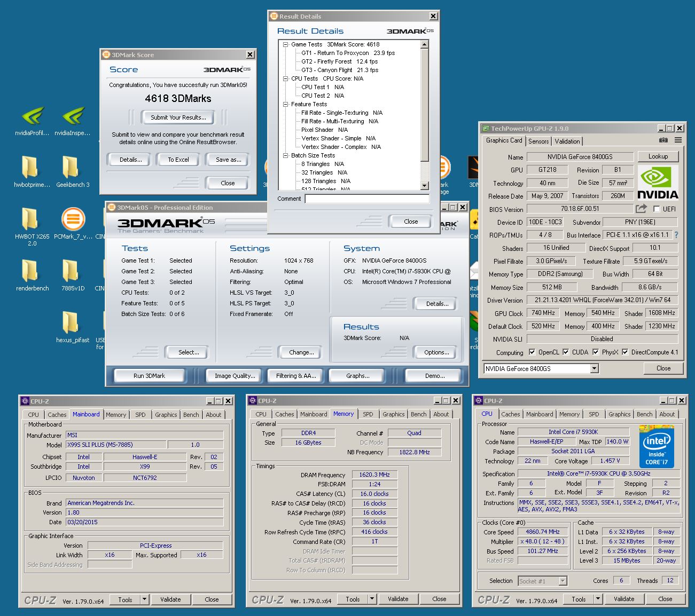Image resolution: width=695 pixels, height=616 pixels.
Task: Select the GT2 - Firefly Forest result row
Action: coord(339,61)
